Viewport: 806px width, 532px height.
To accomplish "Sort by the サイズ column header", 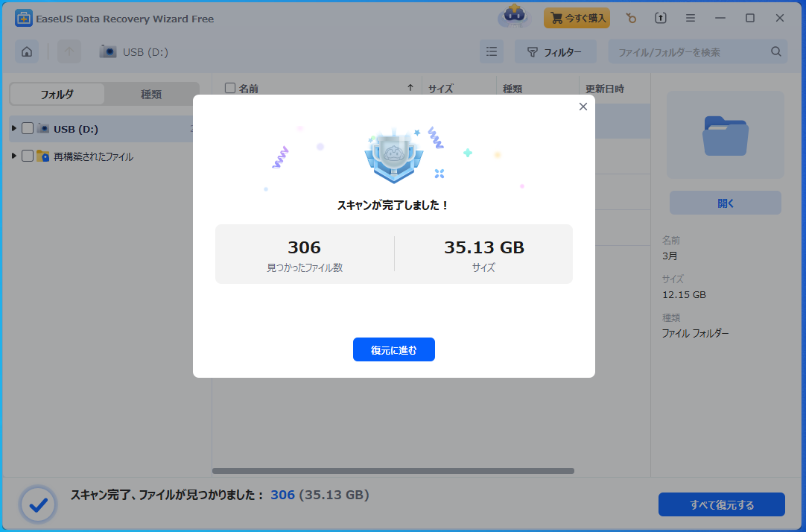I will click(x=440, y=89).
